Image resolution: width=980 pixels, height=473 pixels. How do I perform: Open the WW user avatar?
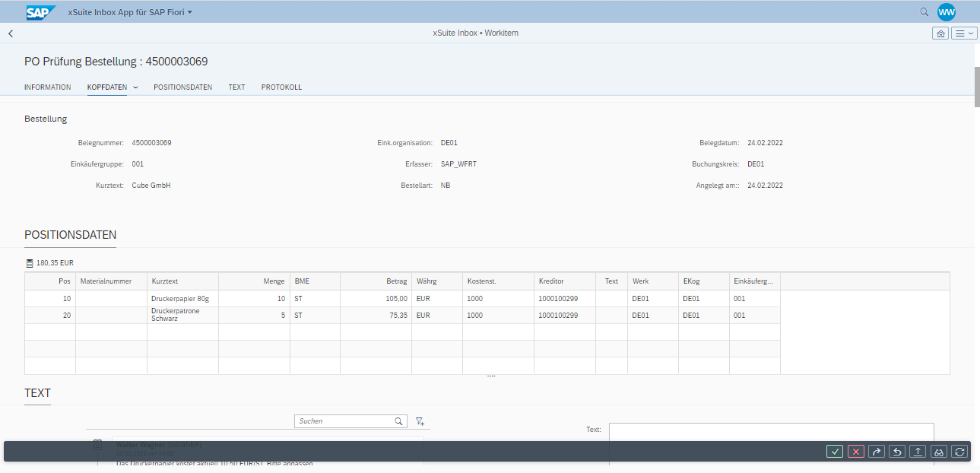click(947, 11)
